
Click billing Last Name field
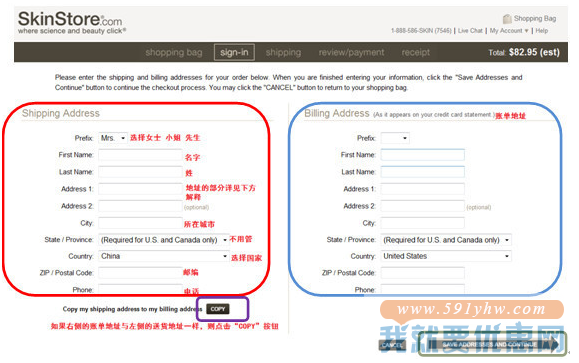[423, 172]
